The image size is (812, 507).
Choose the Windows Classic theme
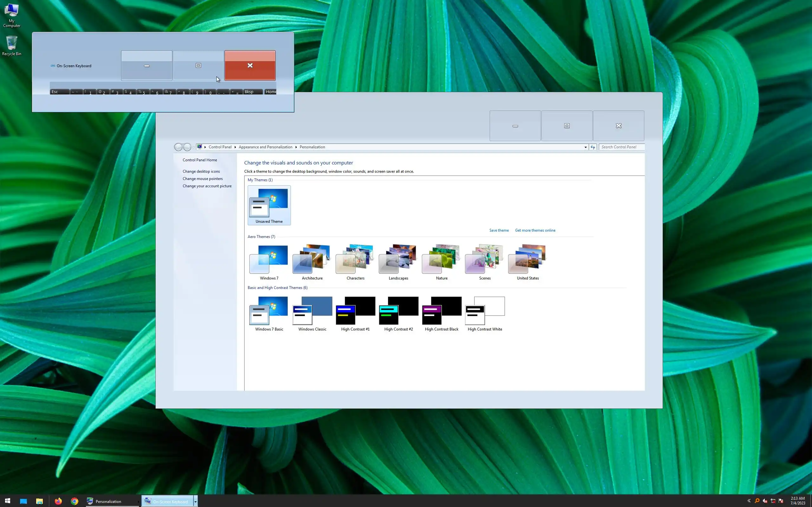[x=312, y=313]
